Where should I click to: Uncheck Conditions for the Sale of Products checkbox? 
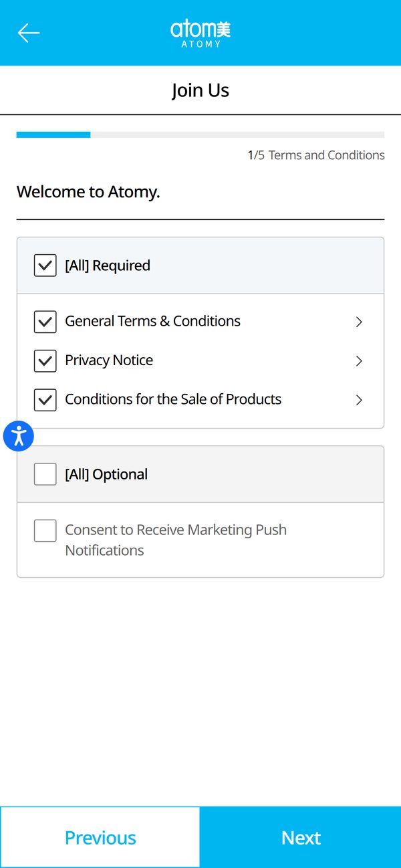tap(45, 400)
